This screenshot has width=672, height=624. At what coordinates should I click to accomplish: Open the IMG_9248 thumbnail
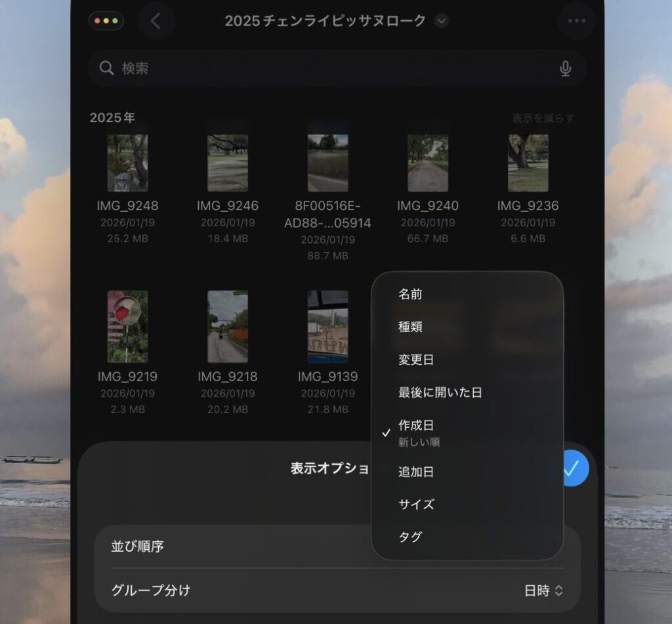click(x=127, y=163)
